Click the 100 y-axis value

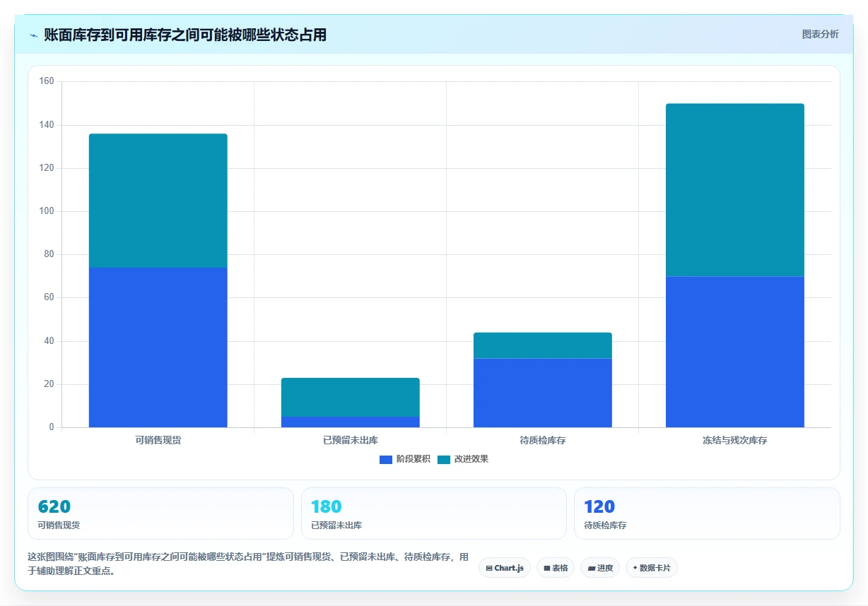coord(47,211)
